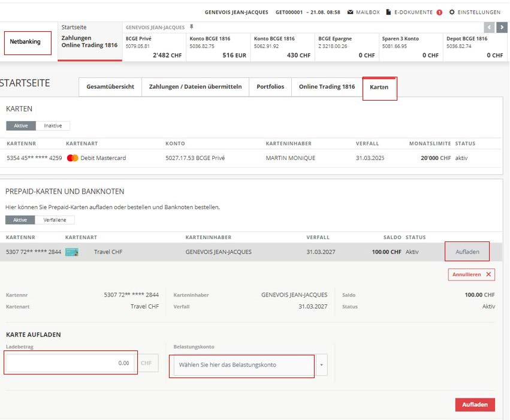This screenshot has width=510, height=420.
Task: Open Startseite in navigation menu
Action: [x=74, y=28]
